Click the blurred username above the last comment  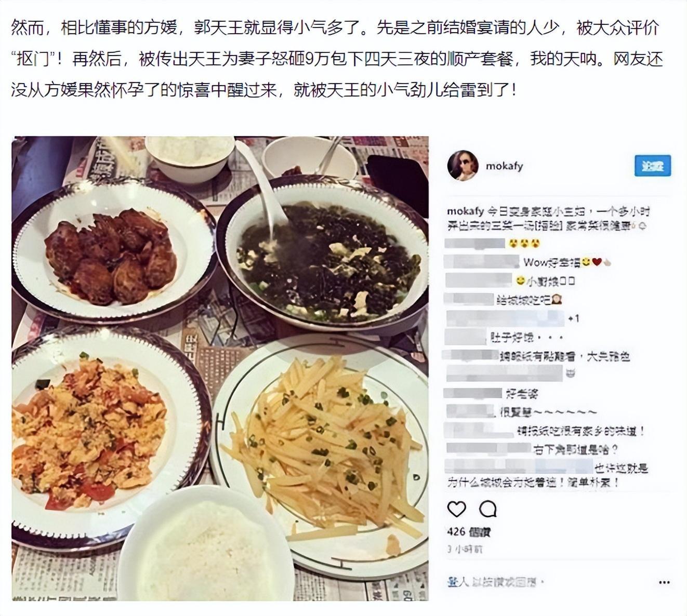pos(519,465)
